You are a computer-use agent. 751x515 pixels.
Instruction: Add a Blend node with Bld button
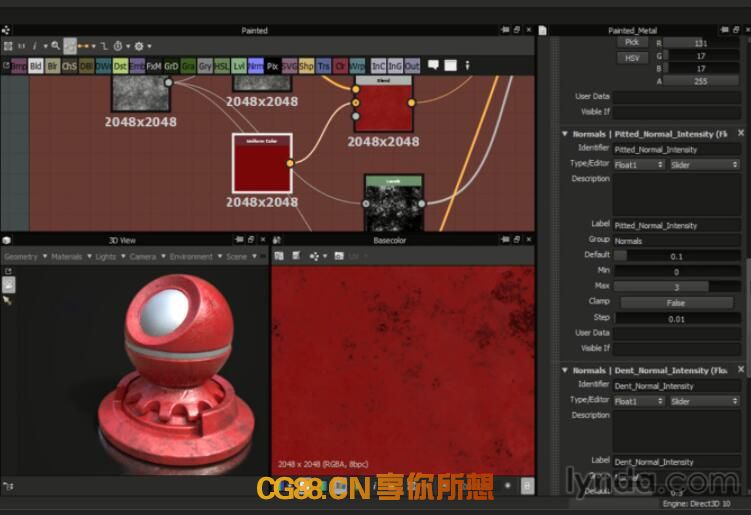click(x=36, y=66)
